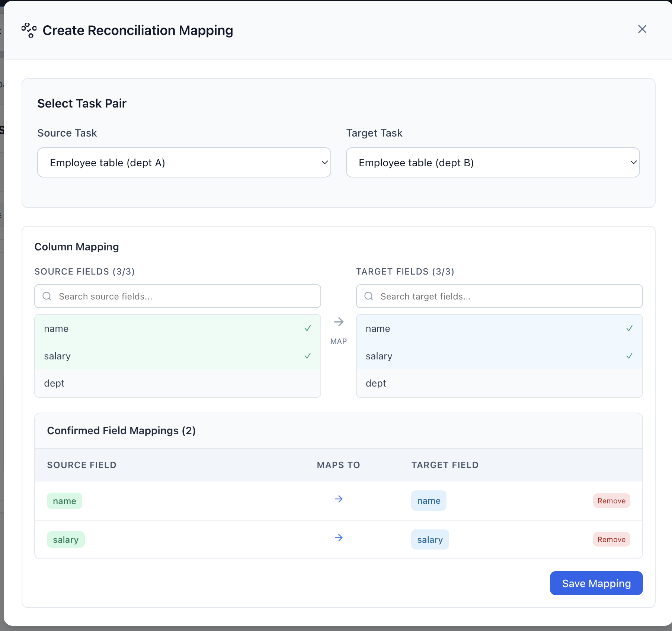Click the MAP arrow between field lists
The width and height of the screenshot is (672, 631).
(x=339, y=322)
